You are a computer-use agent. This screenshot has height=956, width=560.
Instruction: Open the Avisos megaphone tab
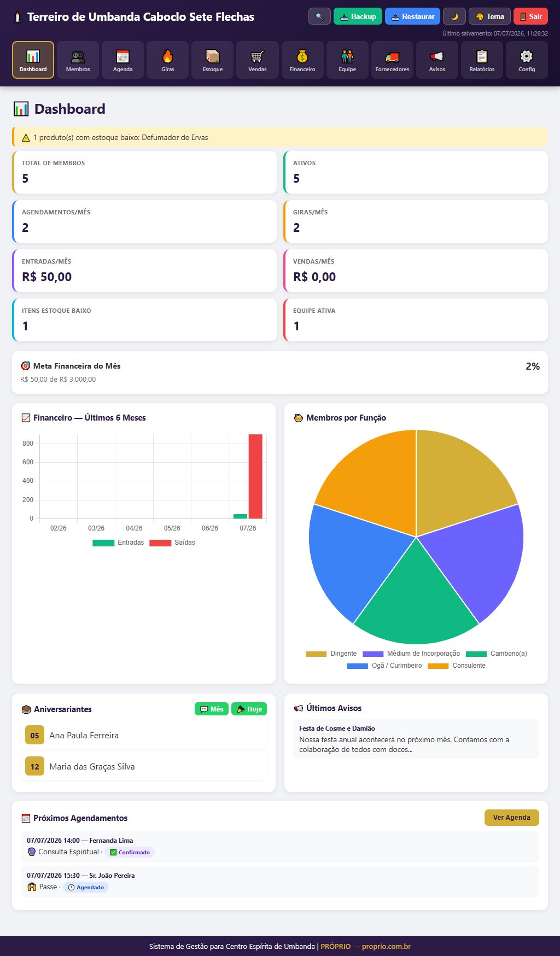tap(436, 60)
